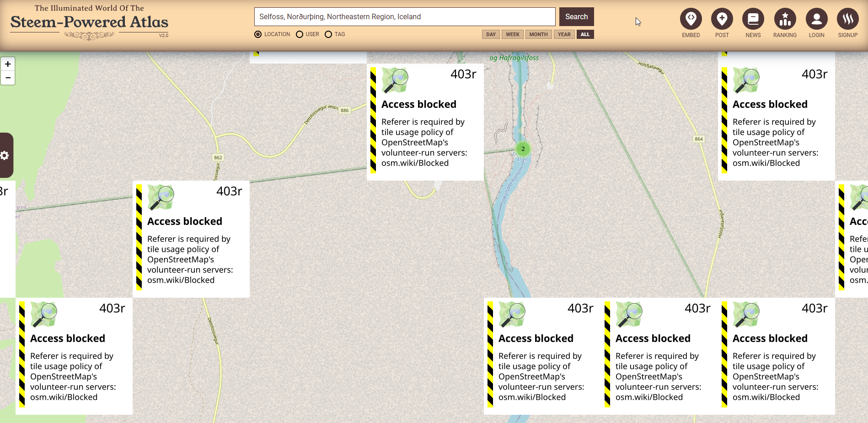The height and width of the screenshot is (423, 868).
Task: Open the Signup Steem icon
Action: click(x=847, y=19)
